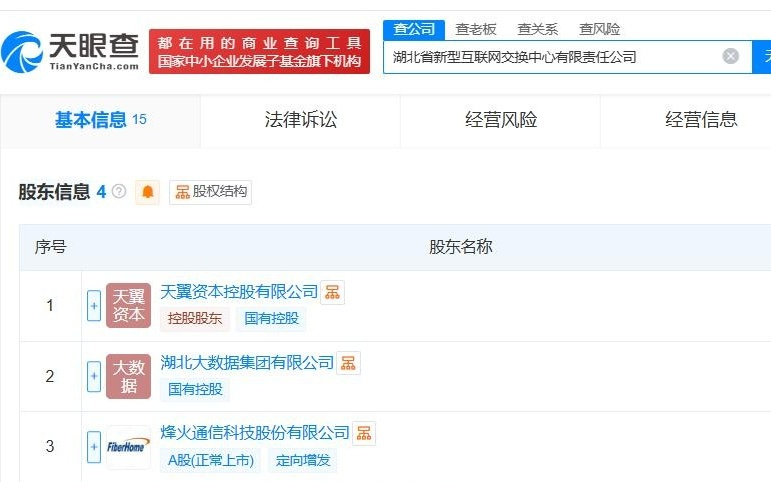This screenshot has height=482, width=771.
Task: Select the 经营信息 tab
Action: (x=701, y=120)
